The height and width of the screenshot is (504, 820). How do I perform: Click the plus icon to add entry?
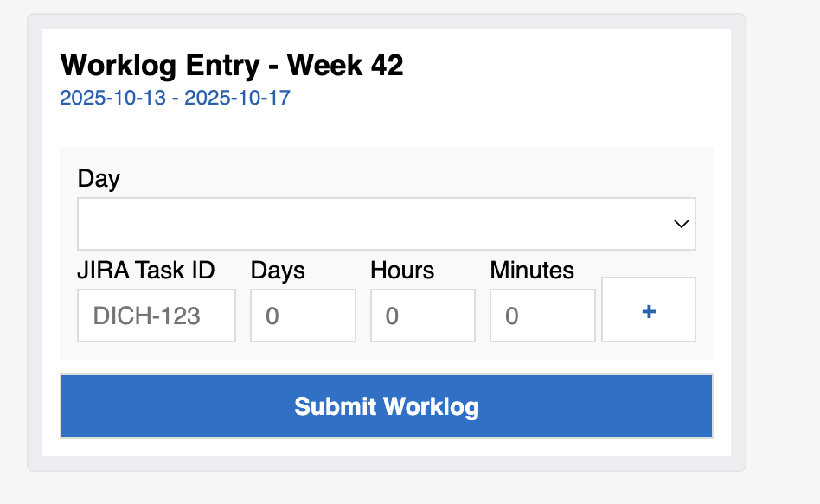[649, 310]
